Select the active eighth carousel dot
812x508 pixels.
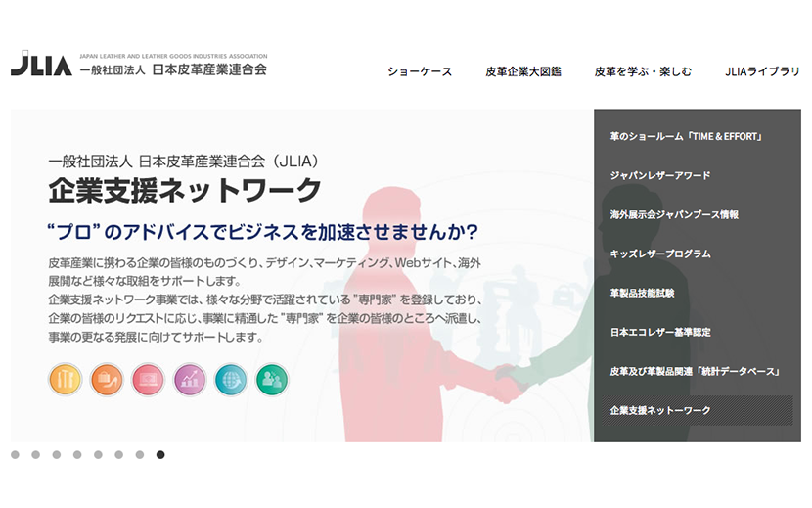click(x=160, y=454)
